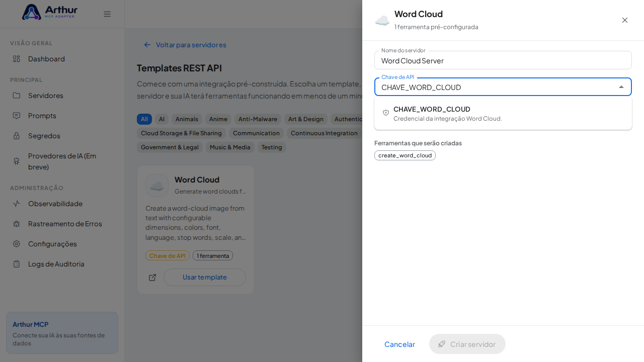Filter templates by Animals
644x362 pixels.
coord(187,119)
